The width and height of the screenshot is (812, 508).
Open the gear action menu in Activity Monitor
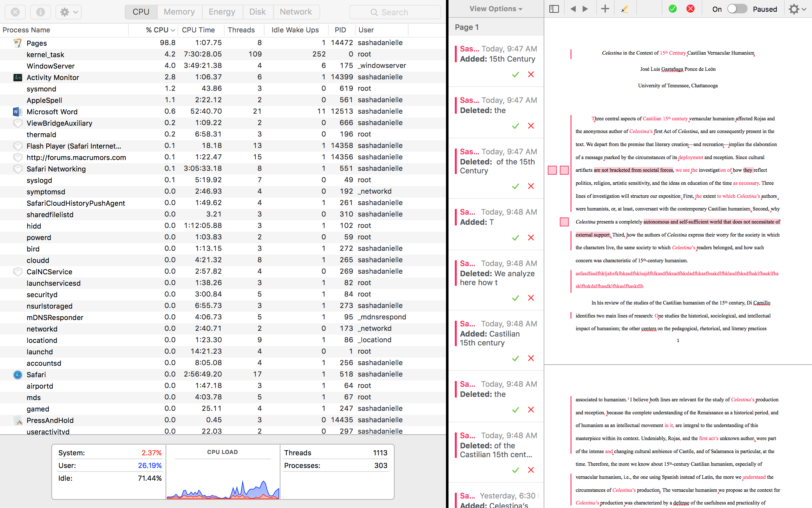pyautogui.click(x=69, y=12)
